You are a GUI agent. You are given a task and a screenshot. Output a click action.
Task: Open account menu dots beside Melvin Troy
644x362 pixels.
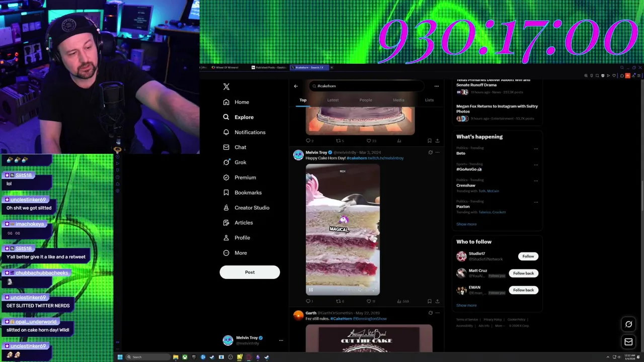(x=281, y=340)
